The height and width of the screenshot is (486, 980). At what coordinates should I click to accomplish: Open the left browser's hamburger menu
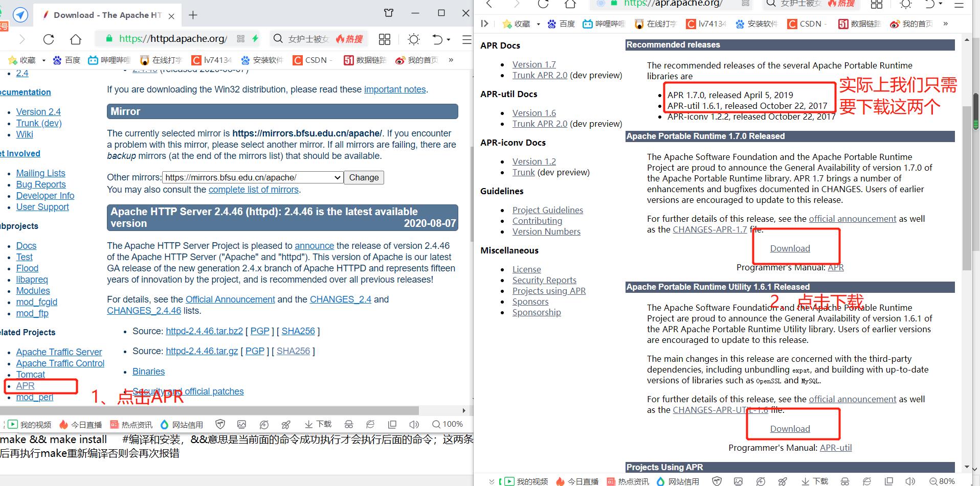[466, 39]
